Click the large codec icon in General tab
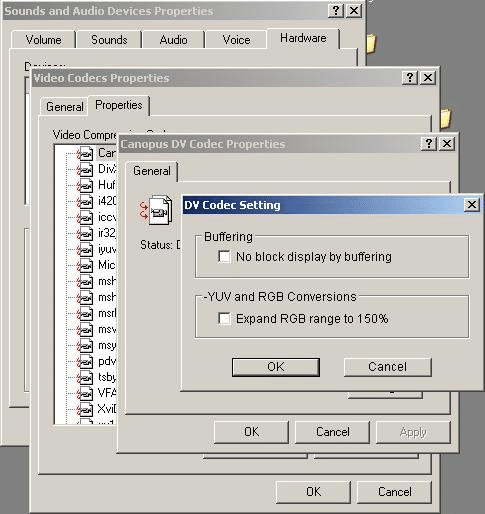The height and width of the screenshot is (514, 485). point(156,210)
